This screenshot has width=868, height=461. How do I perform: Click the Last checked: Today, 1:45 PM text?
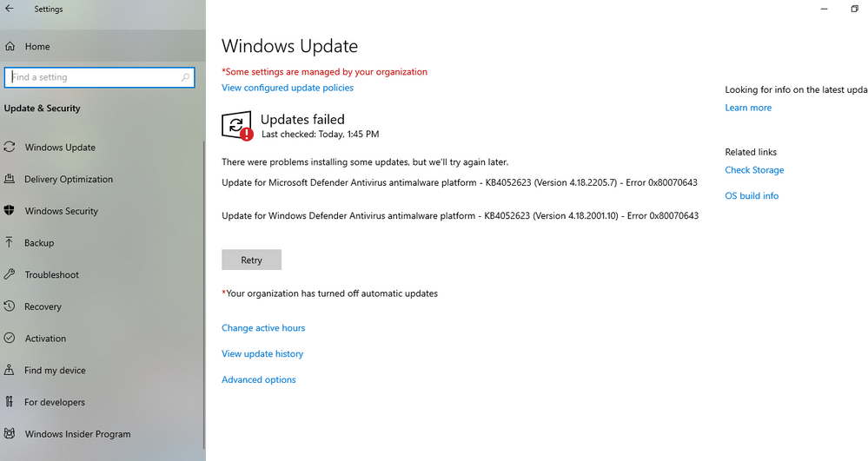[320, 134]
